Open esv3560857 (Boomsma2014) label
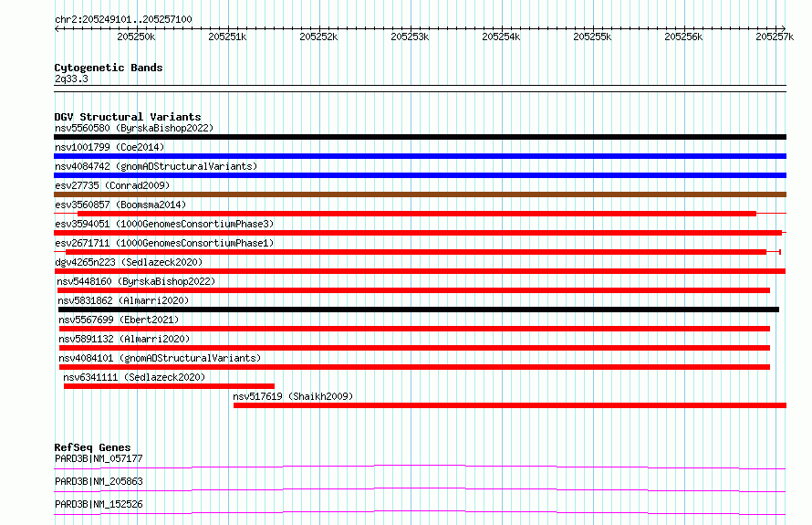 (120, 205)
